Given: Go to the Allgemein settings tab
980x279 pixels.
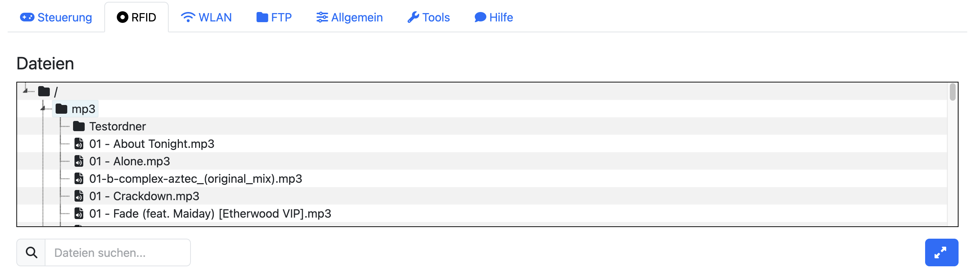Looking at the screenshot, I should [x=349, y=17].
